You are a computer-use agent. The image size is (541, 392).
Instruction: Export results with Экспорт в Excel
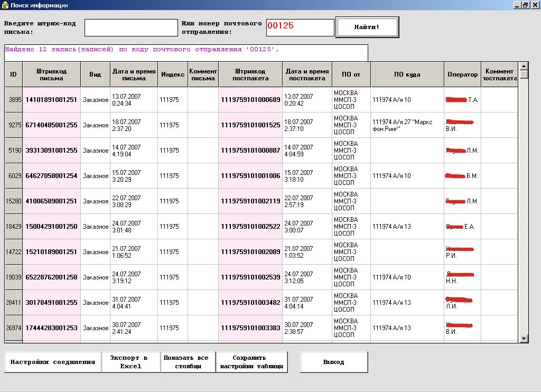(131, 362)
